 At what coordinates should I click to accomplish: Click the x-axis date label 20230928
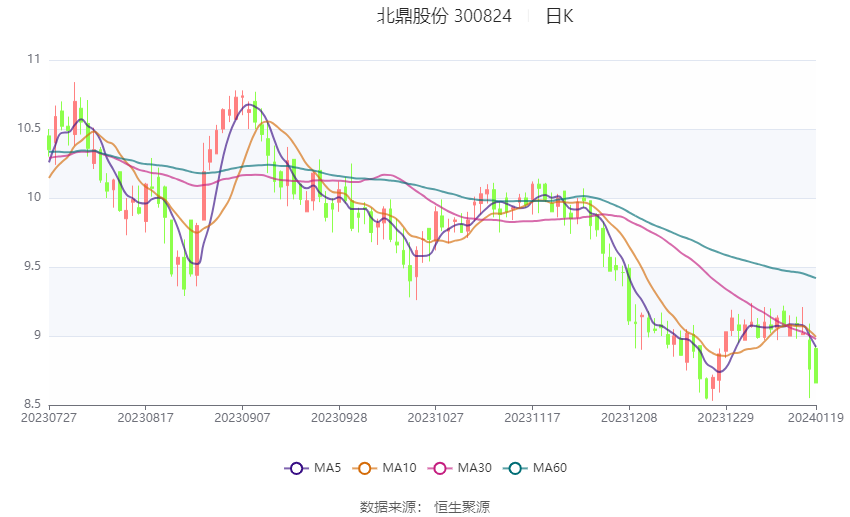pos(339,418)
